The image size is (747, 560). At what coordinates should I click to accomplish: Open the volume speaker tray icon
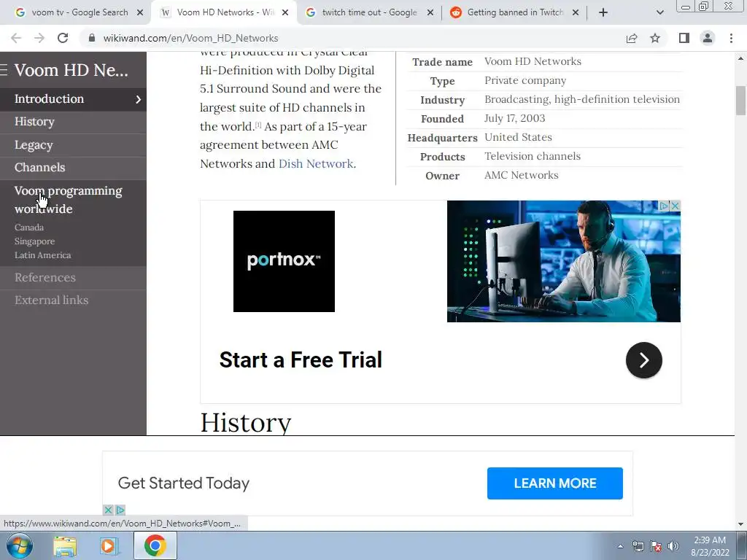click(x=673, y=546)
